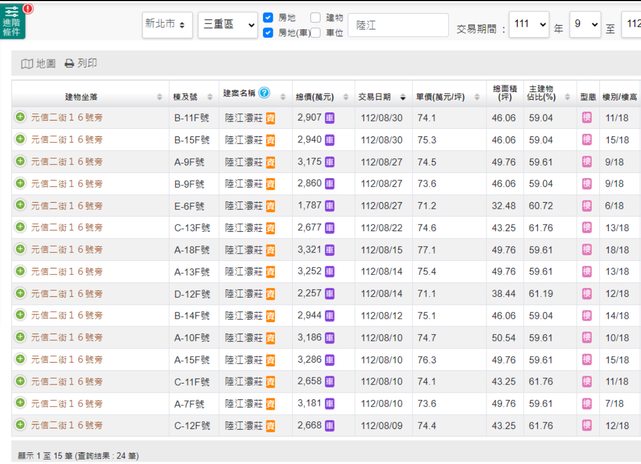Expand the green plus for the C-13F號 row
This screenshot has width=641, height=464.
tap(20, 228)
